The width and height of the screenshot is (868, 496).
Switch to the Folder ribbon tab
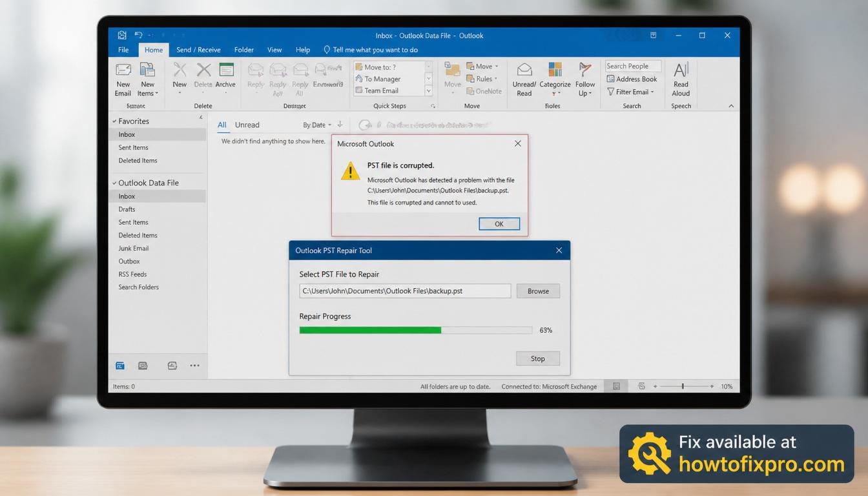(244, 50)
